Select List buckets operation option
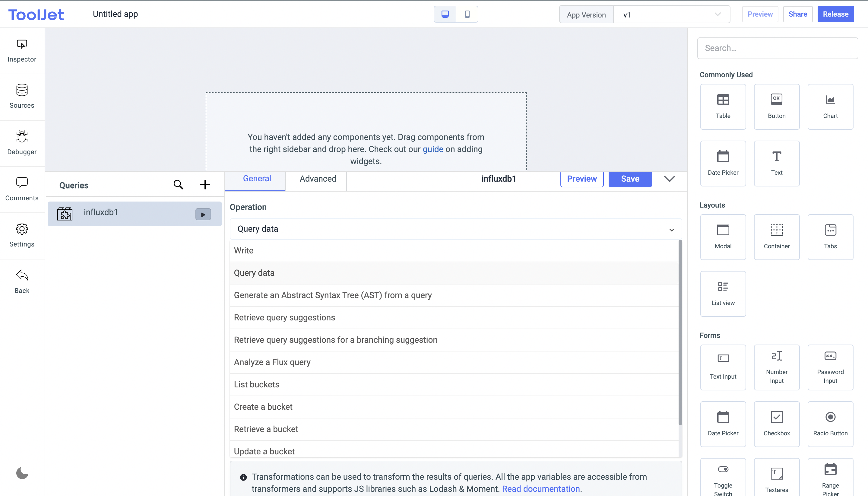This screenshot has height=496, width=868. click(256, 384)
